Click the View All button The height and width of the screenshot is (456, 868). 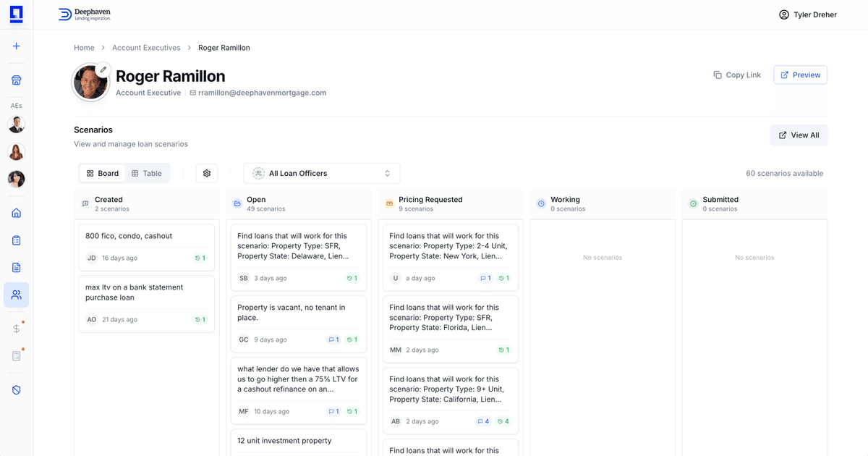tap(799, 135)
